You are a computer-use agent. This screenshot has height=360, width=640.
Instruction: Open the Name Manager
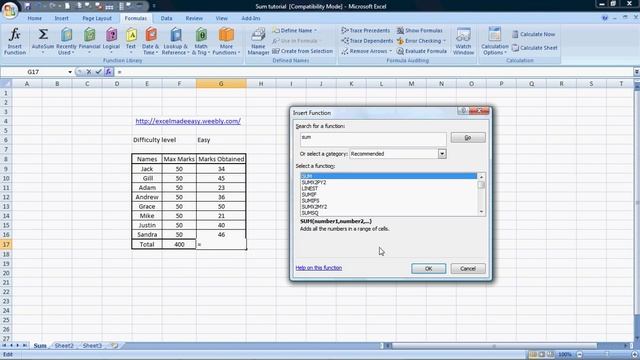pyautogui.click(x=258, y=41)
